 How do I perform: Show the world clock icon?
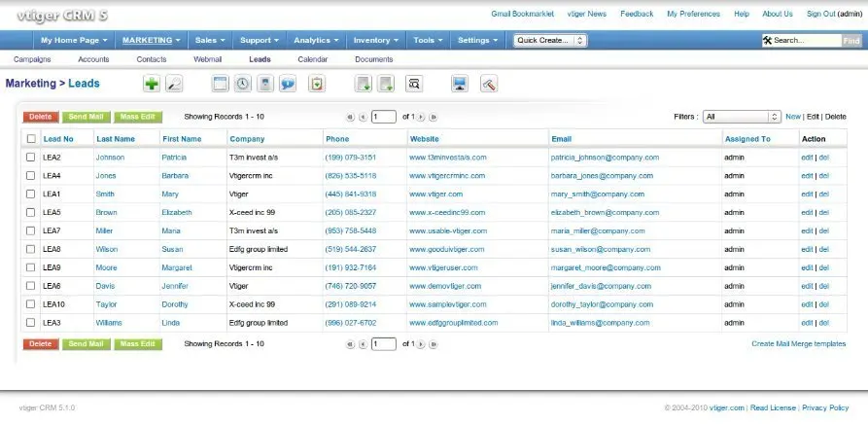click(x=241, y=85)
